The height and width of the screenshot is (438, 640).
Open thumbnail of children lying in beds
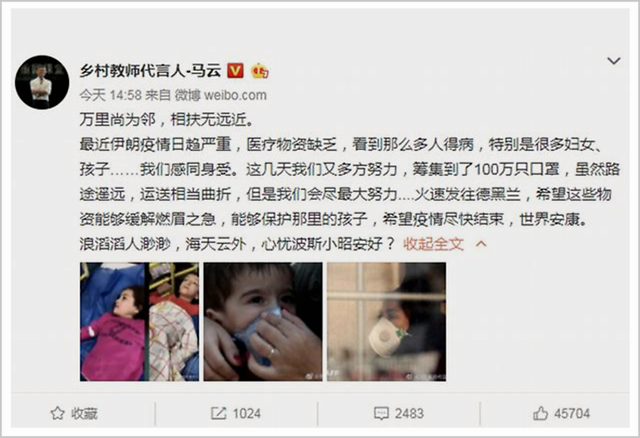click(140, 322)
